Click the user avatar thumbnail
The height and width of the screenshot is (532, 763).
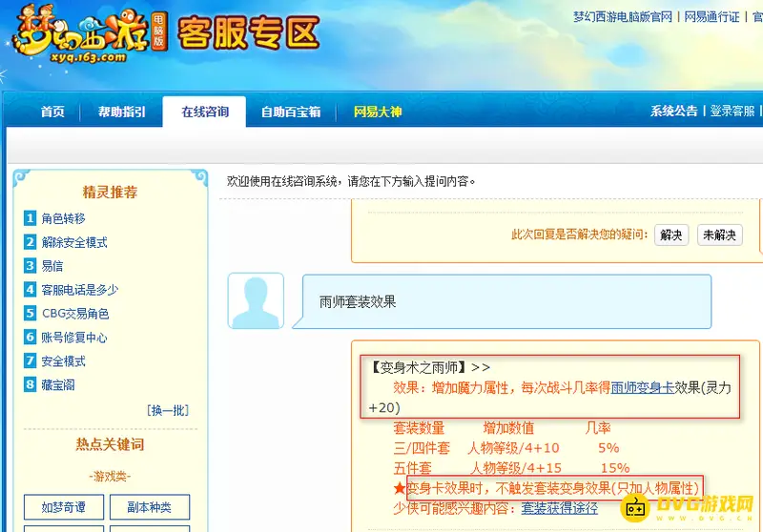point(256,300)
